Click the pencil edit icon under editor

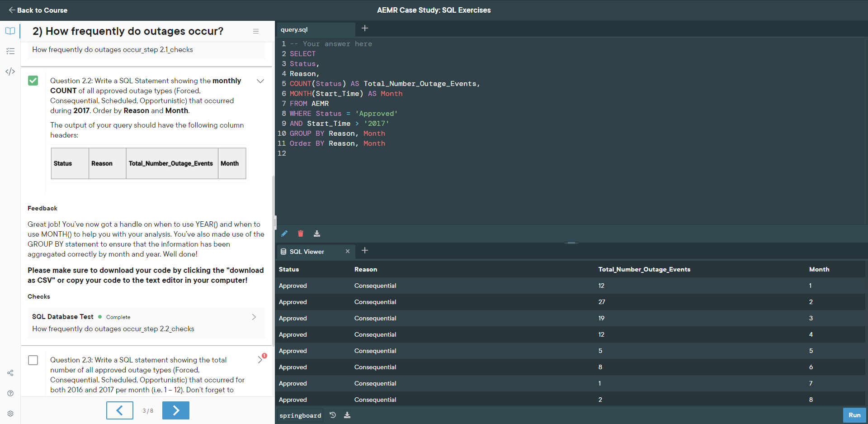pyautogui.click(x=284, y=233)
